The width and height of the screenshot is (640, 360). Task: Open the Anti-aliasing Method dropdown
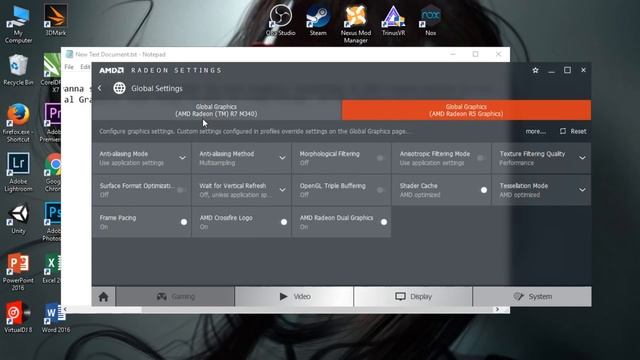coord(282,158)
